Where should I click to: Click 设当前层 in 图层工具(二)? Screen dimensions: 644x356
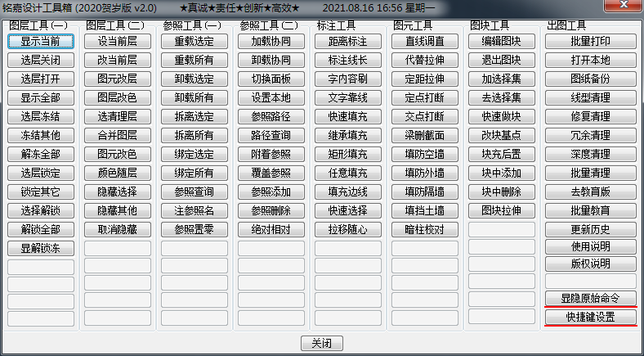click(118, 41)
